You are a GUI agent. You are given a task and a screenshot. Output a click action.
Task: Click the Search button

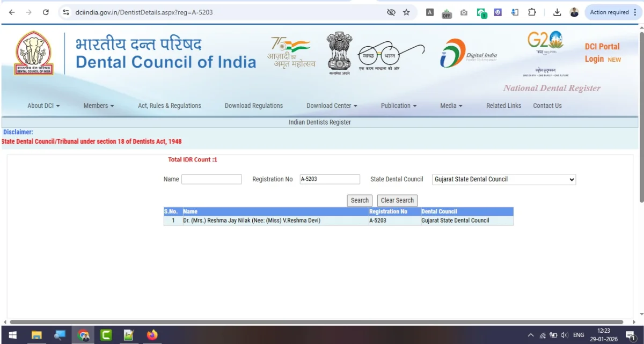pyautogui.click(x=359, y=200)
